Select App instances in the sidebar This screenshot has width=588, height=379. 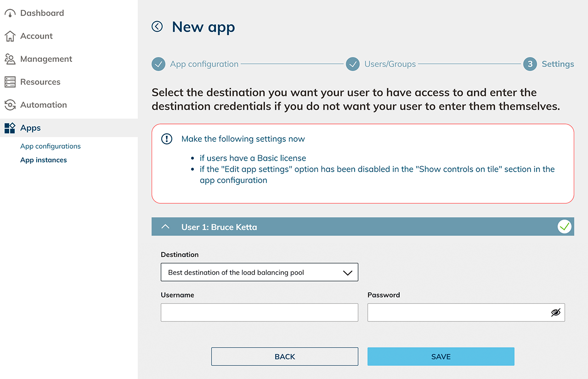[x=44, y=160]
